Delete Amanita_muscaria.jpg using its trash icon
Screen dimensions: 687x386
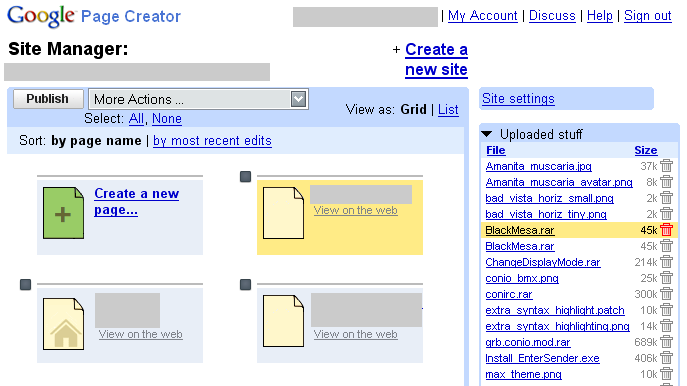click(666, 166)
